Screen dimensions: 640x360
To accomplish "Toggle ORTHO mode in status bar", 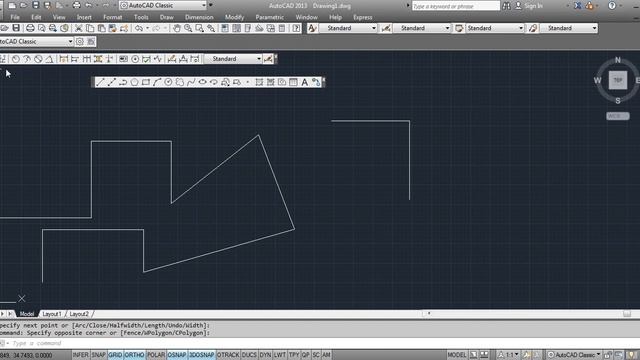I will (x=134, y=355).
